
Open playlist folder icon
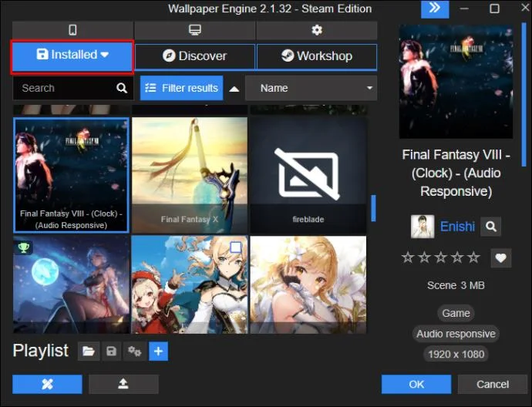pyautogui.click(x=89, y=351)
